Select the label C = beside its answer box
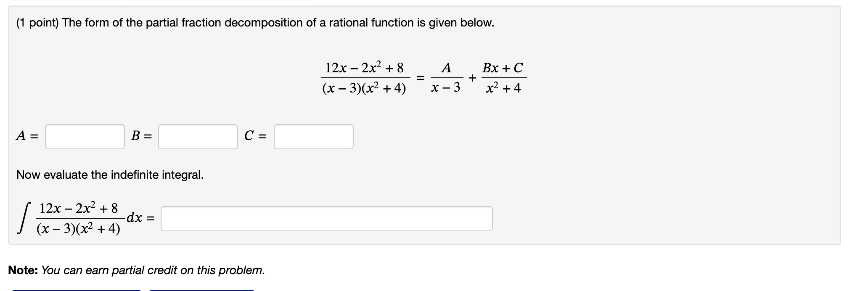 pyautogui.click(x=255, y=135)
